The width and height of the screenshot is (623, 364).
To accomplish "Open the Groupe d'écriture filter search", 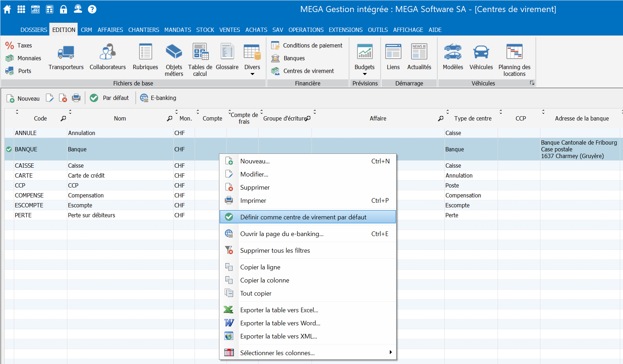I will pos(309,118).
